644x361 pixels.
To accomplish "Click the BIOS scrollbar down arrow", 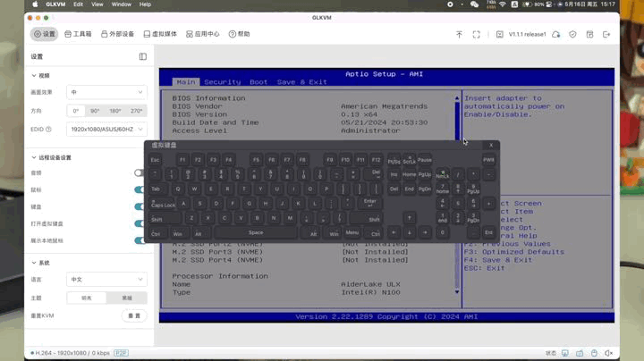I will 457,291.
